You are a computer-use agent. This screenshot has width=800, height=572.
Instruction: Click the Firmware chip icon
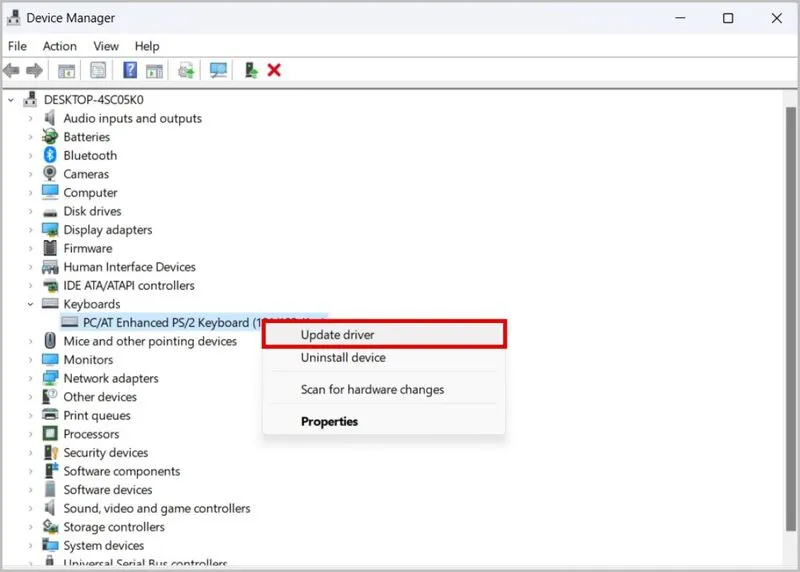point(50,248)
